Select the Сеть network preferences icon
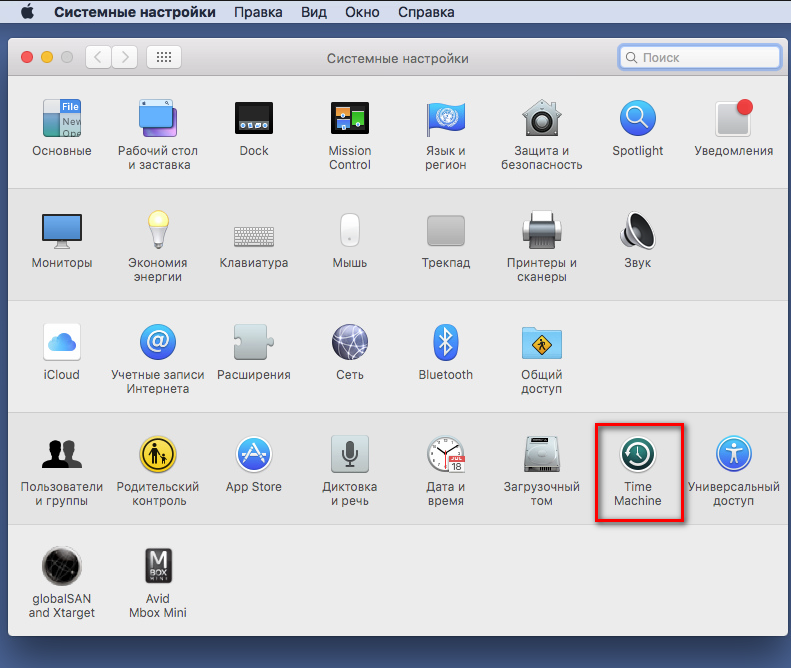This screenshot has width=791, height=668. [x=350, y=344]
